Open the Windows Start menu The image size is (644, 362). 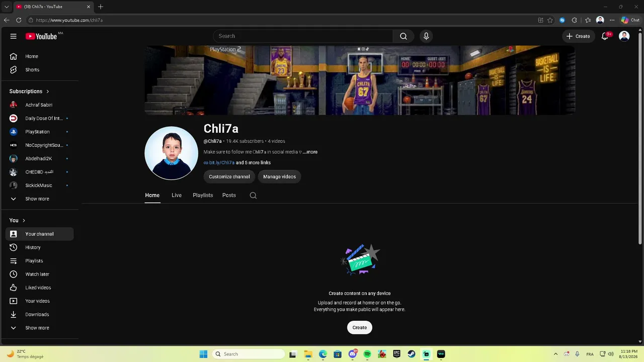click(203, 354)
